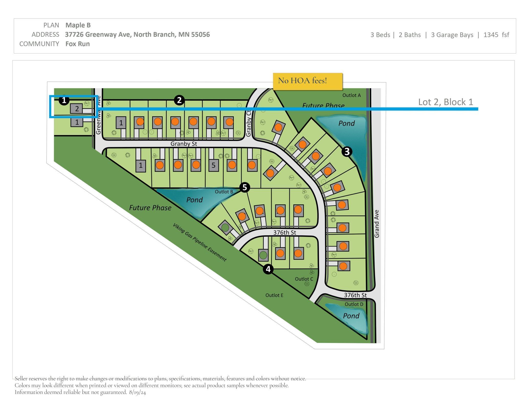Viewport: 532px width, 411px height.
Task: Click the Outlot B pond label
Action: 194,200
